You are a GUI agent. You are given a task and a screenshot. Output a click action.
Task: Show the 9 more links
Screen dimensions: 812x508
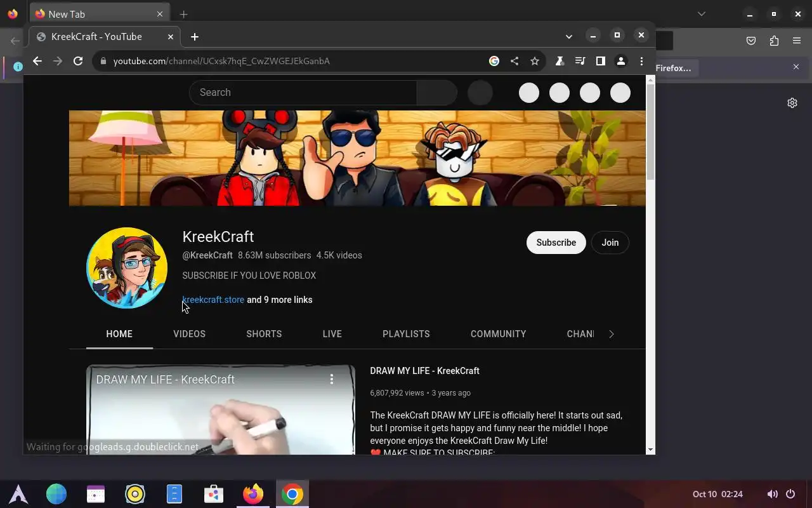(280, 300)
